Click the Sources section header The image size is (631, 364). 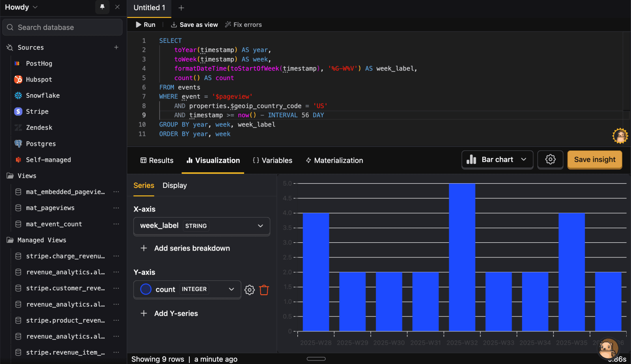[31, 47]
